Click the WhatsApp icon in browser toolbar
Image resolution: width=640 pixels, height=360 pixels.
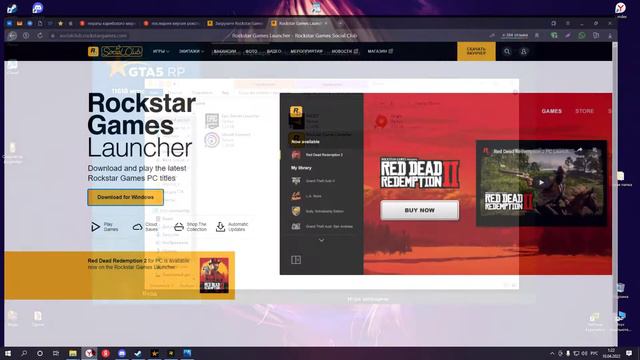[x=582, y=36]
